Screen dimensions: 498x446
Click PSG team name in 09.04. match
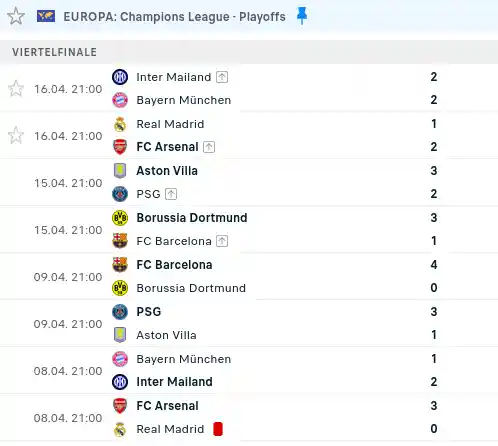point(149,312)
